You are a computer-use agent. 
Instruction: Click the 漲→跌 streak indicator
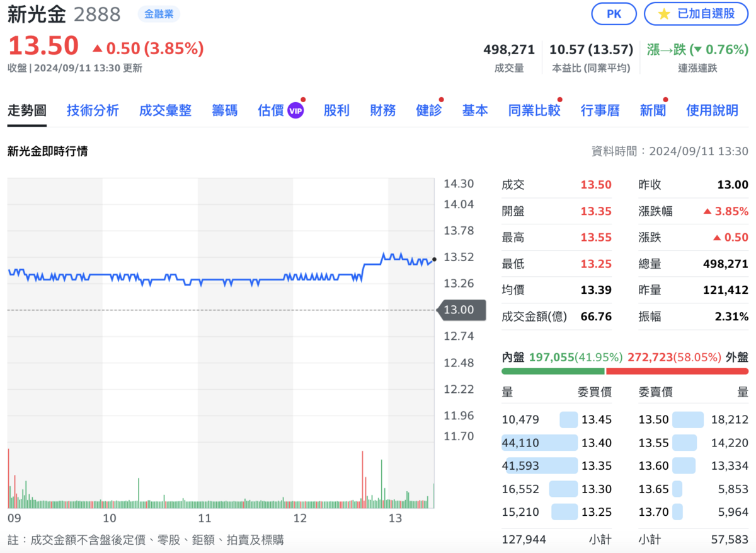697,49
